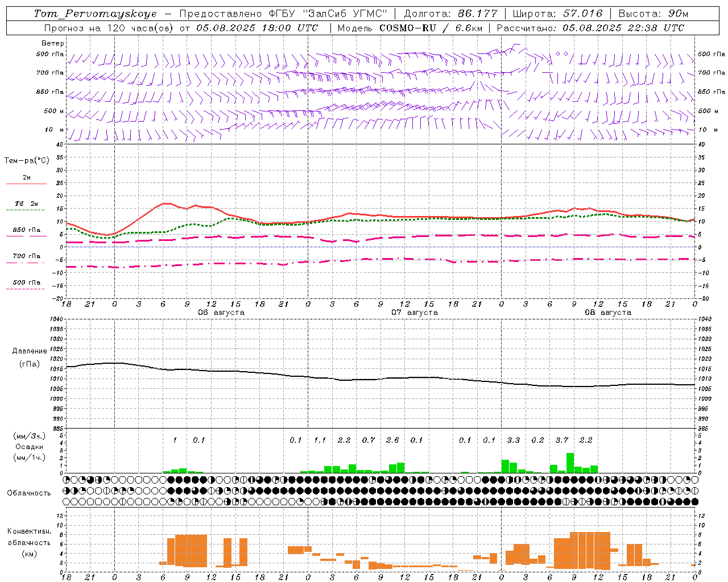The width and height of the screenshot is (728, 582).
Task: Click the Облачность panel label
Action: pos(29,493)
